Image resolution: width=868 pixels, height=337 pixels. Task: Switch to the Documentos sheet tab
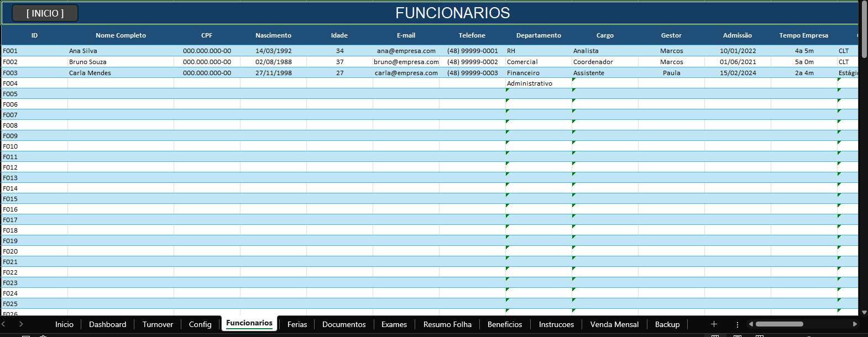pyautogui.click(x=344, y=324)
